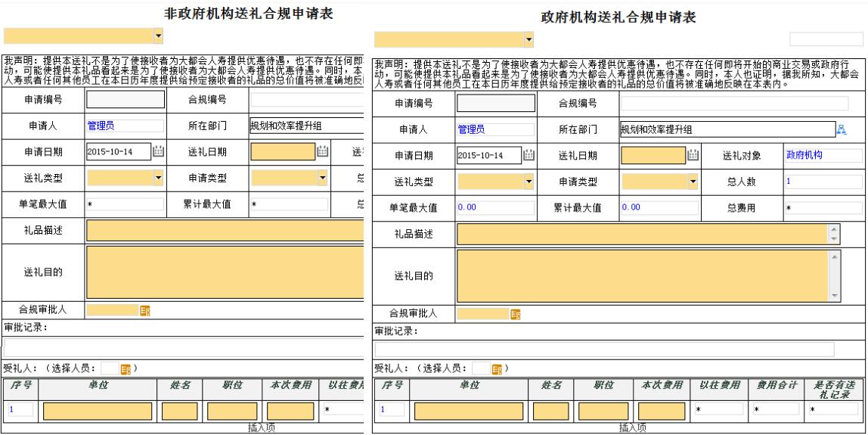The image size is (868, 435).
Task: Open the 申请类型 dropdown in the 非政府机构 form
Action: (x=322, y=178)
